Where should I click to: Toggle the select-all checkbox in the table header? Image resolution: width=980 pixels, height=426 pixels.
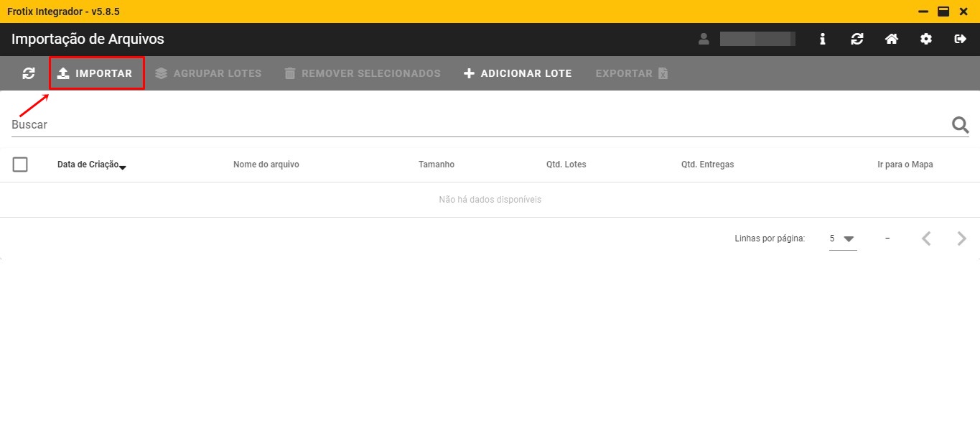pyautogui.click(x=20, y=165)
